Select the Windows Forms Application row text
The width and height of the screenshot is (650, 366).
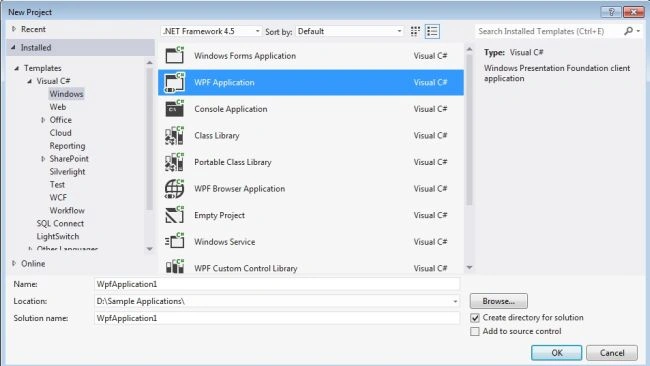coord(245,56)
